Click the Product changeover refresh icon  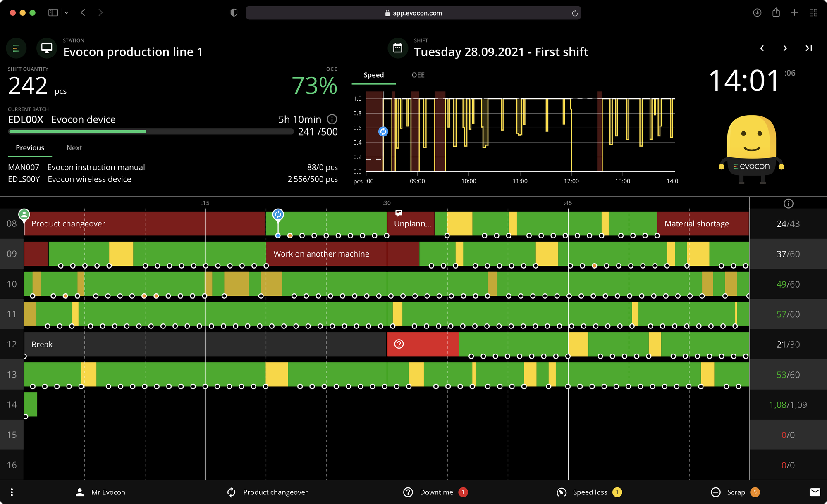point(230,492)
